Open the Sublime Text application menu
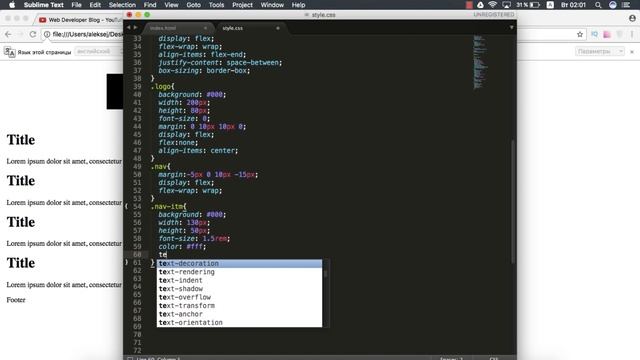 [43, 5]
